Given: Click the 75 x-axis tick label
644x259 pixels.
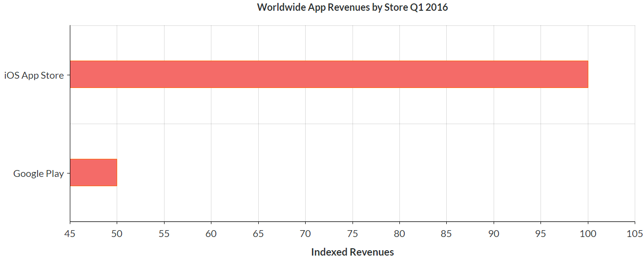Looking at the screenshot, I should pos(353,235).
